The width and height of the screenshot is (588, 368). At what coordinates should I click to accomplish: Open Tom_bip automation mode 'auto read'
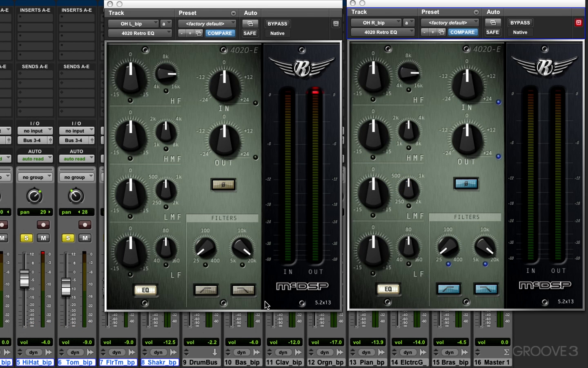76,159
